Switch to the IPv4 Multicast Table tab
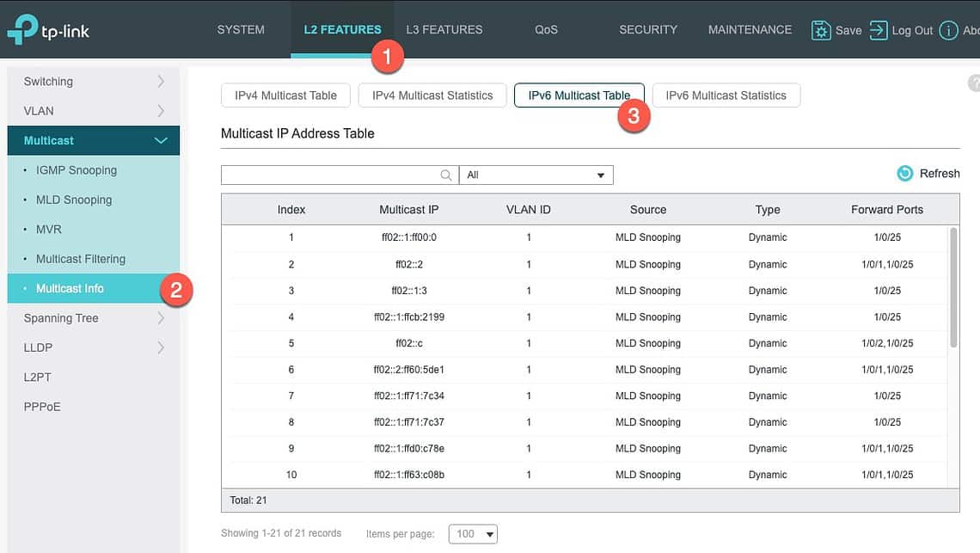The image size is (980, 553). click(x=285, y=95)
